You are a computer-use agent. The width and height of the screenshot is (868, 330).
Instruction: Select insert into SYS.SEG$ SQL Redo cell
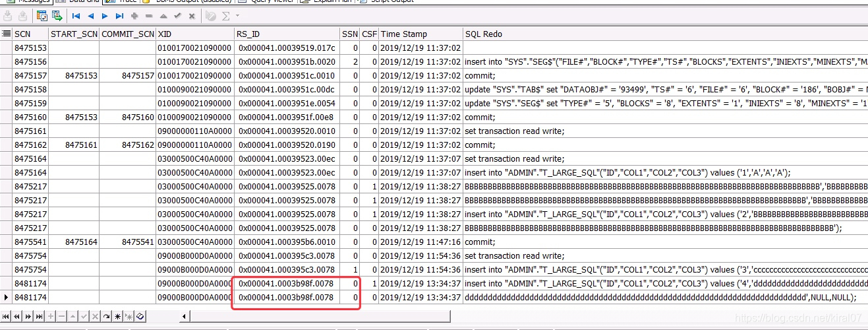pyautogui.click(x=665, y=62)
